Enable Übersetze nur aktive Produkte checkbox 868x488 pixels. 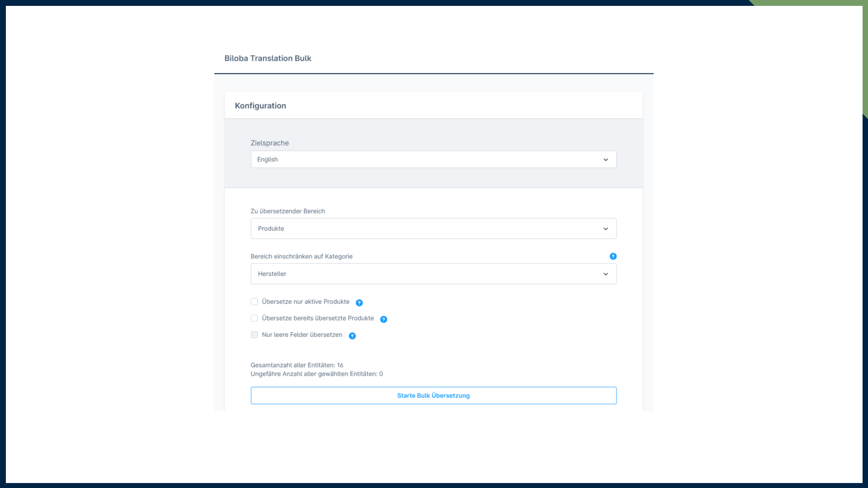(255, 301)
